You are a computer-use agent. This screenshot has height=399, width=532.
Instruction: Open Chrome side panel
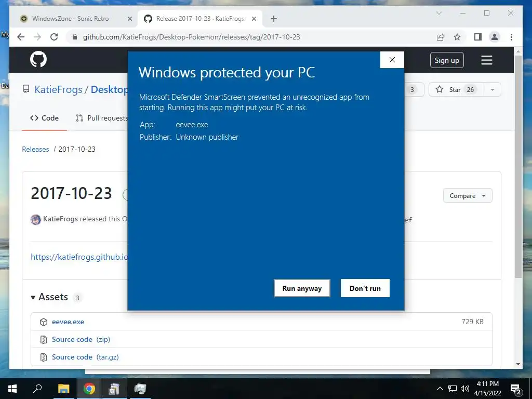[478, 37]
